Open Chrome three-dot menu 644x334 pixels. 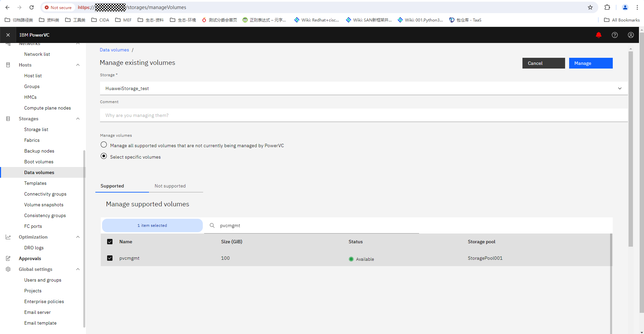[x=637, y=7]
